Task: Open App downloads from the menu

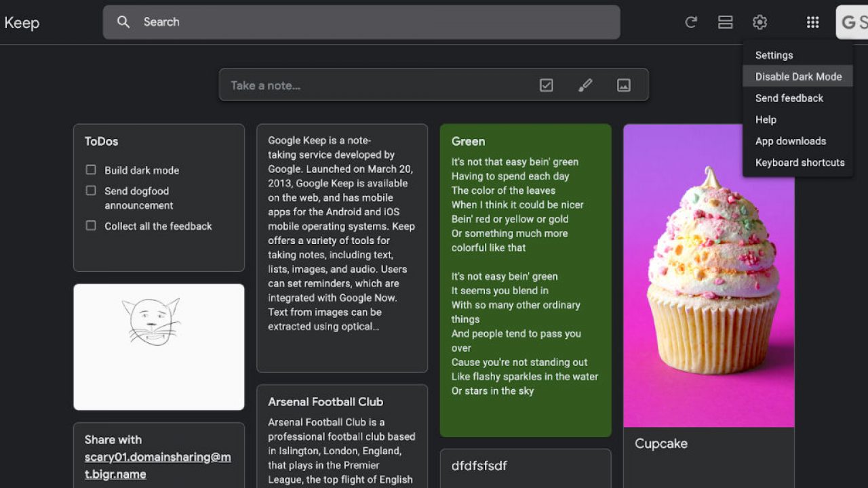Action: (790, 141)
